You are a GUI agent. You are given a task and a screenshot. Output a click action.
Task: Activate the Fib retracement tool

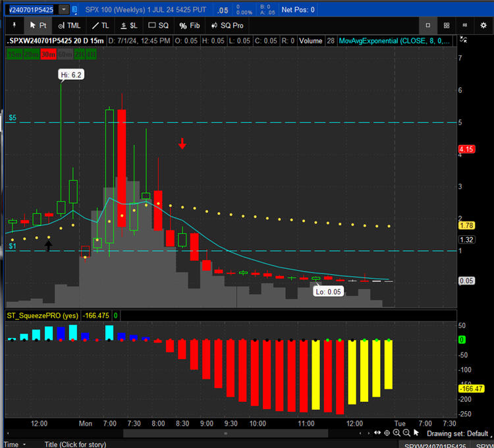pyautogui.click(x=189, y=25)
